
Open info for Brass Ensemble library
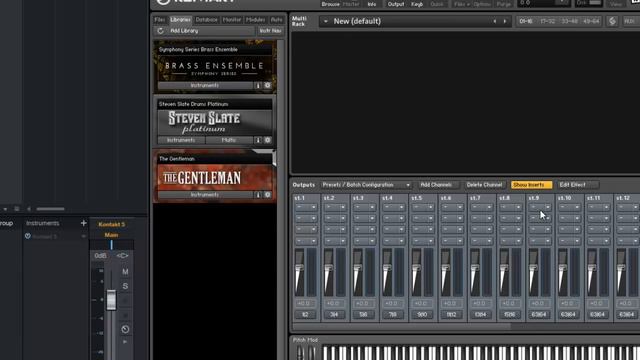click(x=258, y=86)
